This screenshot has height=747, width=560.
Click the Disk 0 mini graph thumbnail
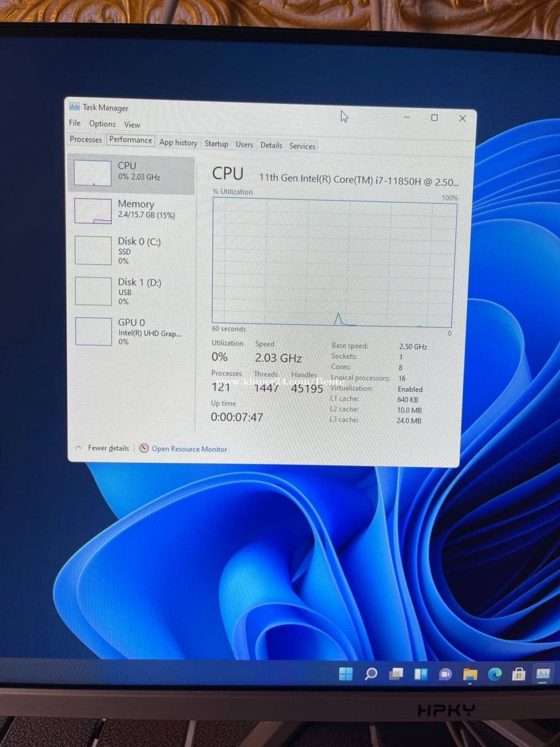coord(93,250)
